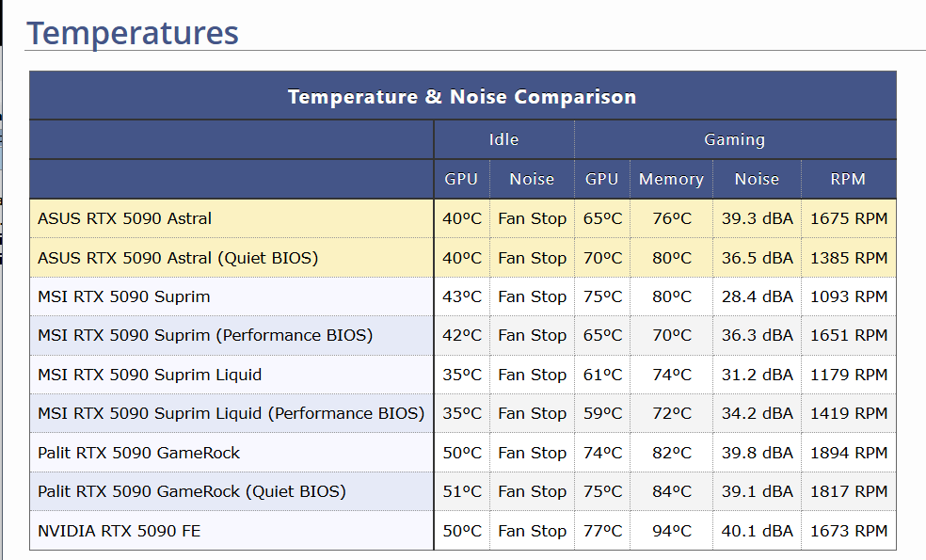
Task: Select the 1894 RPM cell
Action: 848,453
